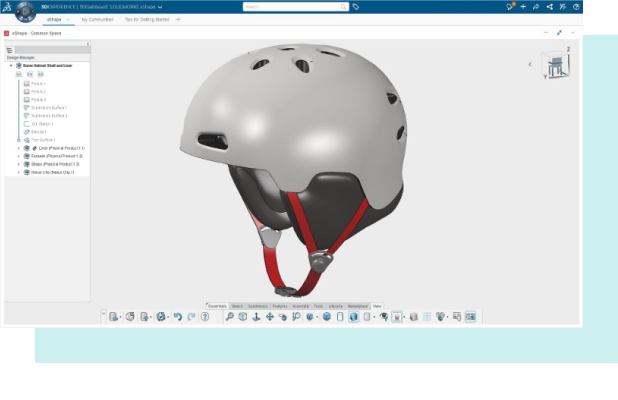Screen dimensions: 618x400
Task: Collapse Snow Helmet Shell and Liner root
Action: tap(11, 65)
